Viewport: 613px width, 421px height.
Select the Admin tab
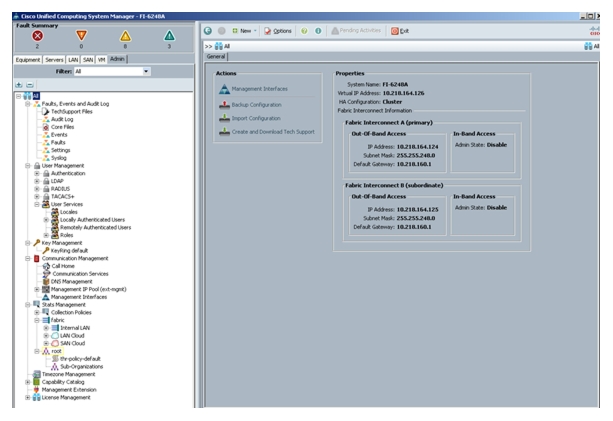coord(117,59)
